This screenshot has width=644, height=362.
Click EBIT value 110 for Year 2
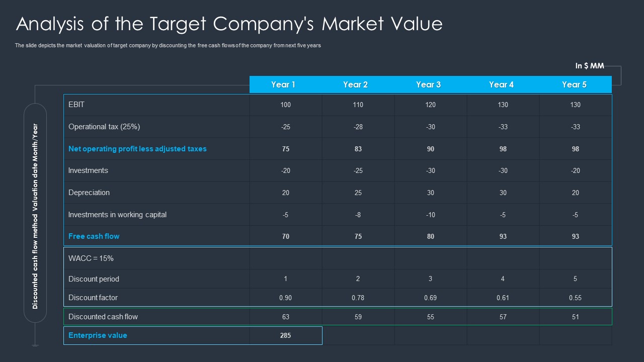point(358,105)
